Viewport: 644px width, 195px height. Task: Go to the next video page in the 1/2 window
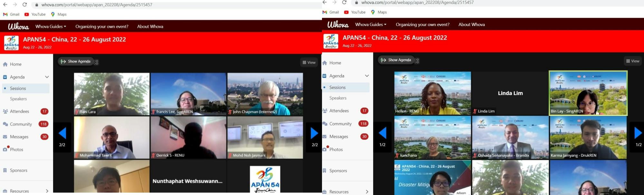pyautogui.click(x=638, y=133)
